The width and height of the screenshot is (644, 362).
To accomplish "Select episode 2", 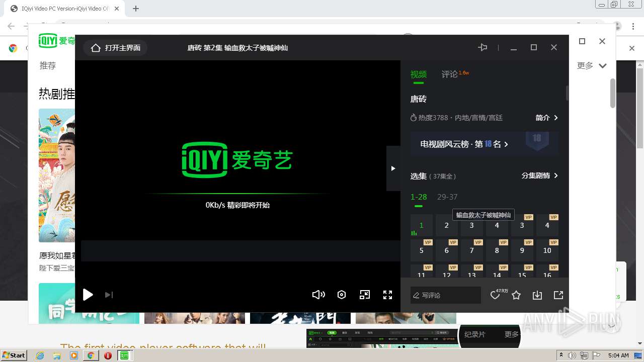I will [x=446, y=225].
